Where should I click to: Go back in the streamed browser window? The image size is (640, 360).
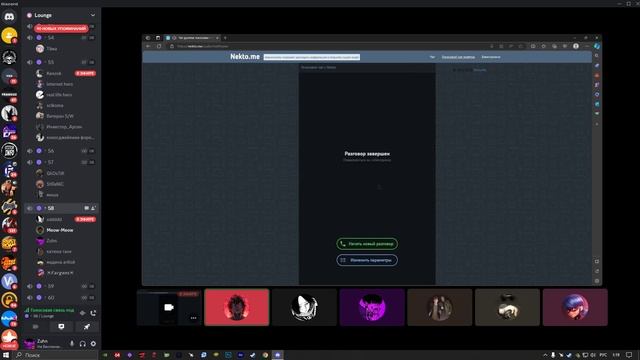[149, 46]
